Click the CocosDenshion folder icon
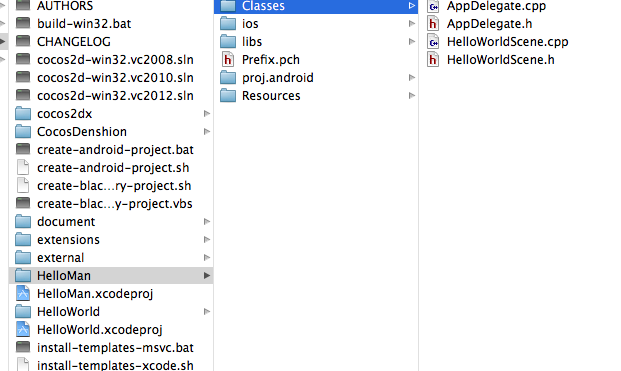This screenshot has height=371, width=621. (x=23, y=131)
